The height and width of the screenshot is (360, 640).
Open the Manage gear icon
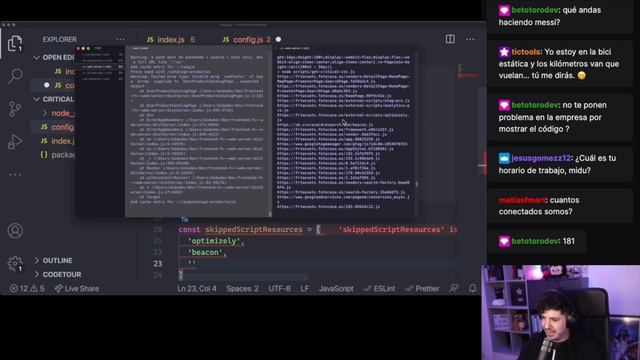15,263
